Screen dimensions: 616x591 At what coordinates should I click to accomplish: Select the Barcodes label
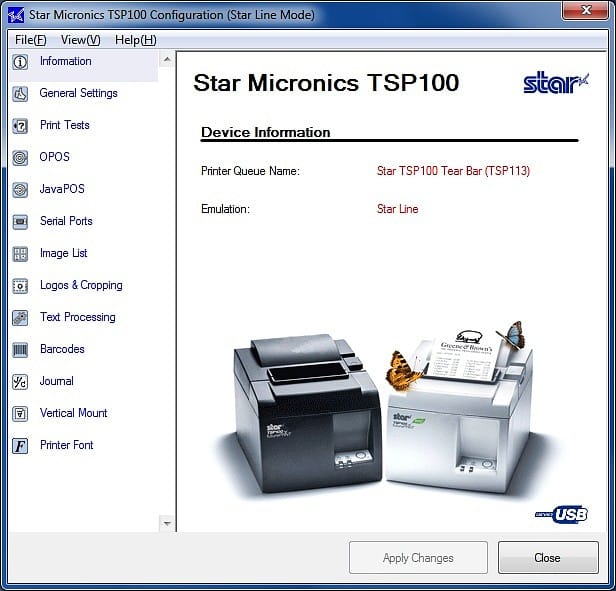pyautogui.click(x=62, y=349)
